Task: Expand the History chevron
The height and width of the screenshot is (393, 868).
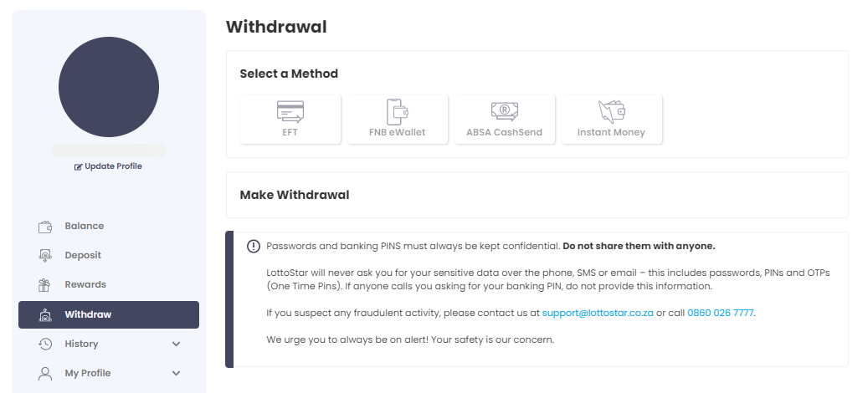Action: (x=176, y=344)
